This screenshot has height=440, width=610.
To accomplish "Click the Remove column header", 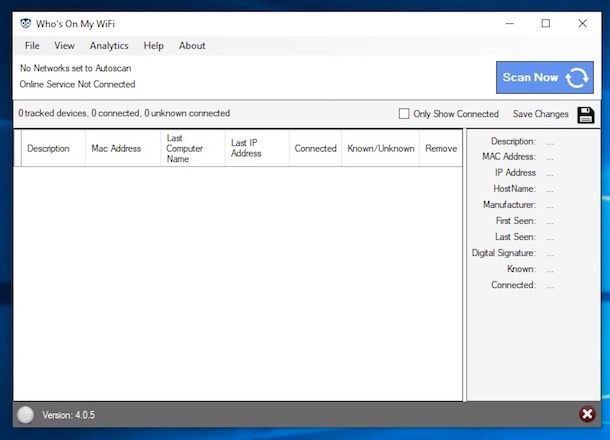I will tap(441, 148).
